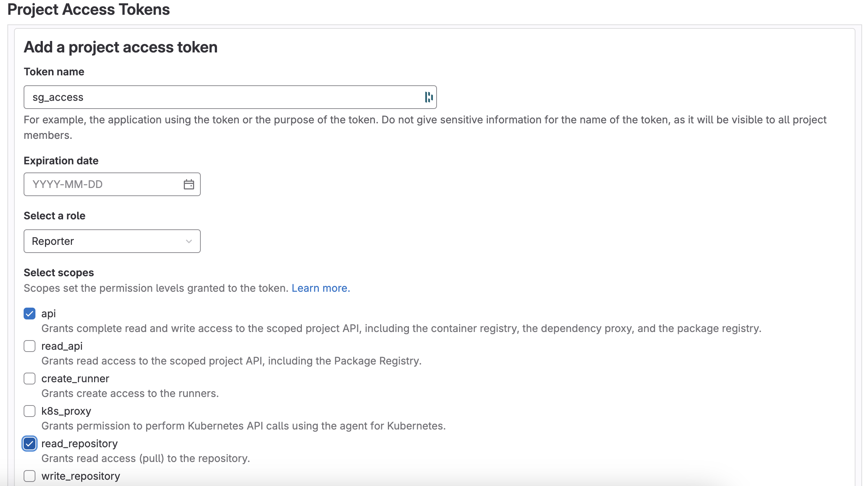
Task: Click the k8s_proxy label text
Action: coord(66,411)
